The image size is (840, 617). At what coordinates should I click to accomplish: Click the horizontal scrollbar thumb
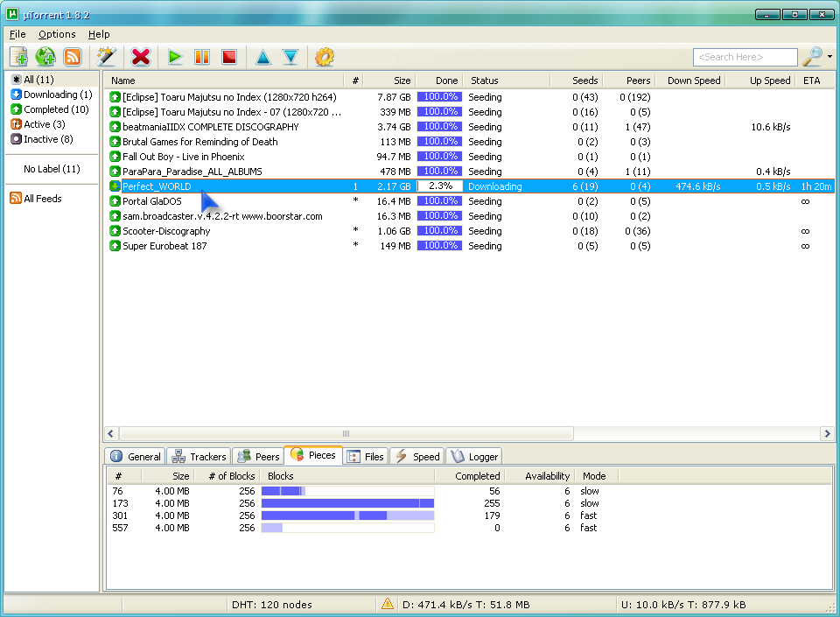pos(346,434)
